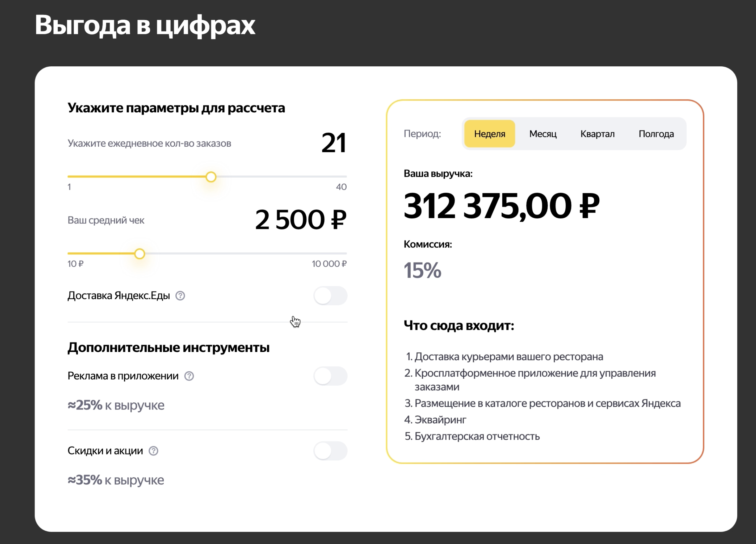
Task: Click help icon next to Реклама в приложении
Action: point(189,376)
